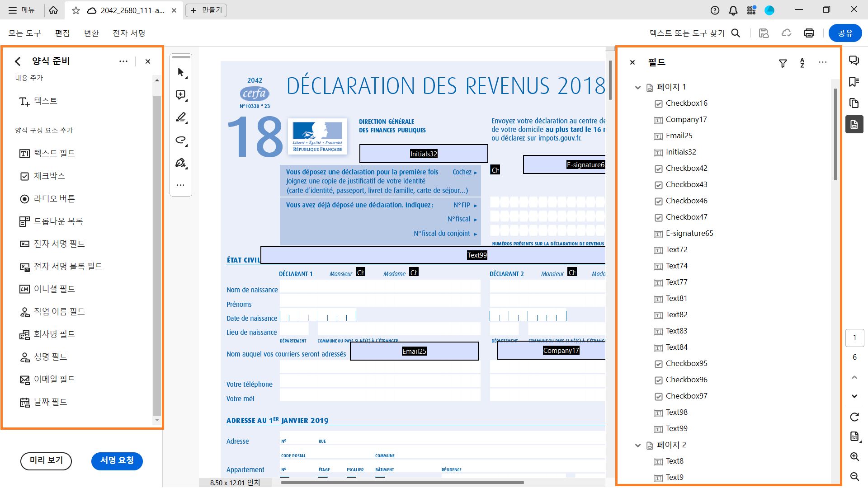This screenshot has height=488, width=868.
Task: Collapse the 페이지 2 tree node
Action: tap(638, 445)
